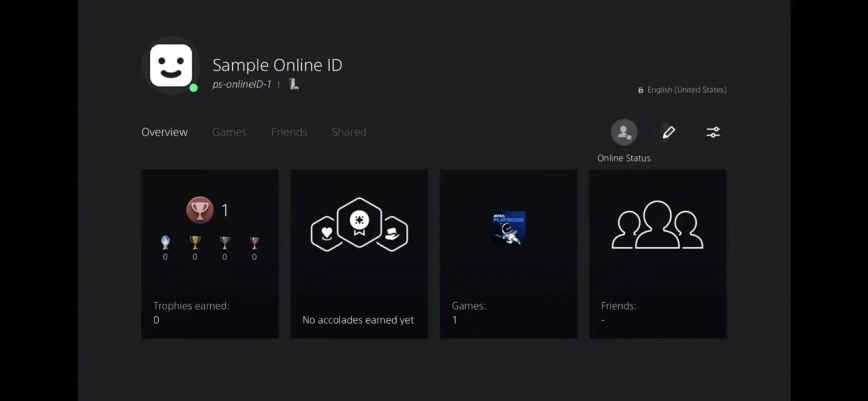Viewport: 868px width, 401px height.
Task: Open the privacy settings sliders icon
Action: pos(713,132)
